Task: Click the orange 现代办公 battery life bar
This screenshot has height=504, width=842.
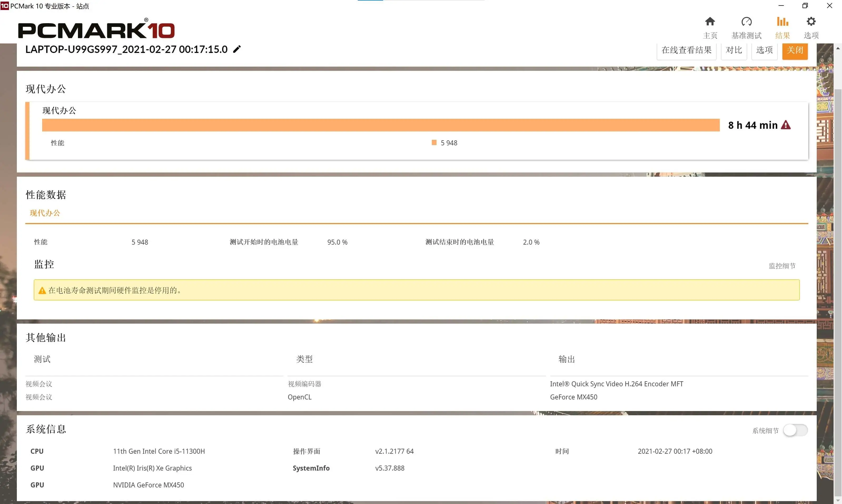Action: (x=381, y=125)
